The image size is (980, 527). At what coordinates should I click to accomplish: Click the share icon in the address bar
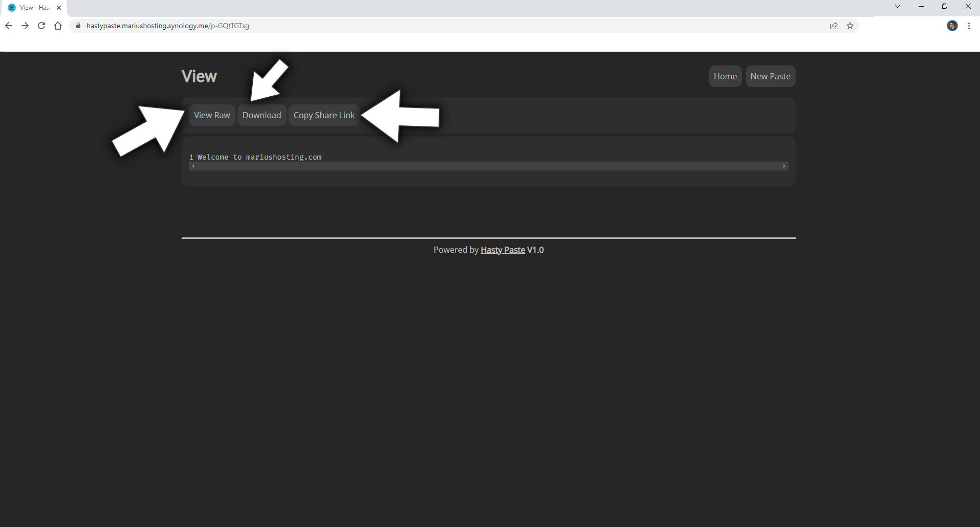[834, 26]
